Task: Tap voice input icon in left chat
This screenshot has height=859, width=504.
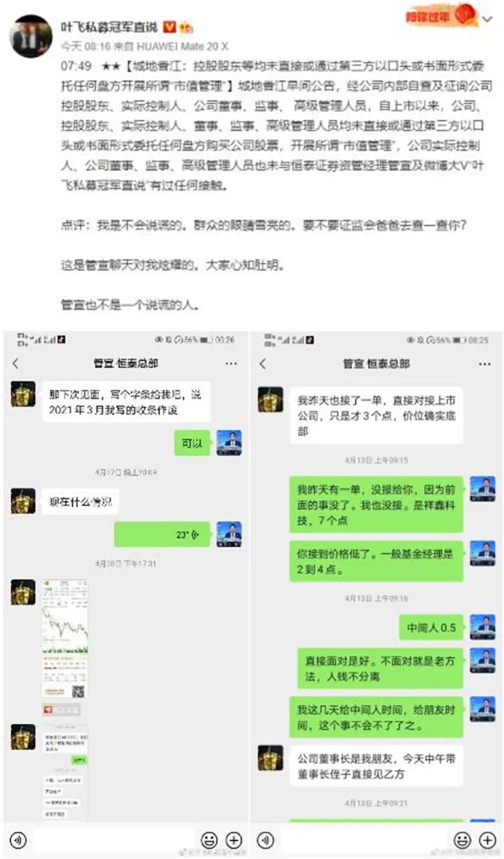Action: coord(19,839)
